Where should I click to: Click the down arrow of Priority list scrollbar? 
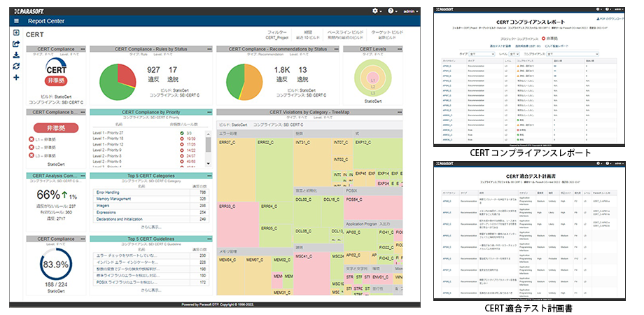click(x=208, y=164)
